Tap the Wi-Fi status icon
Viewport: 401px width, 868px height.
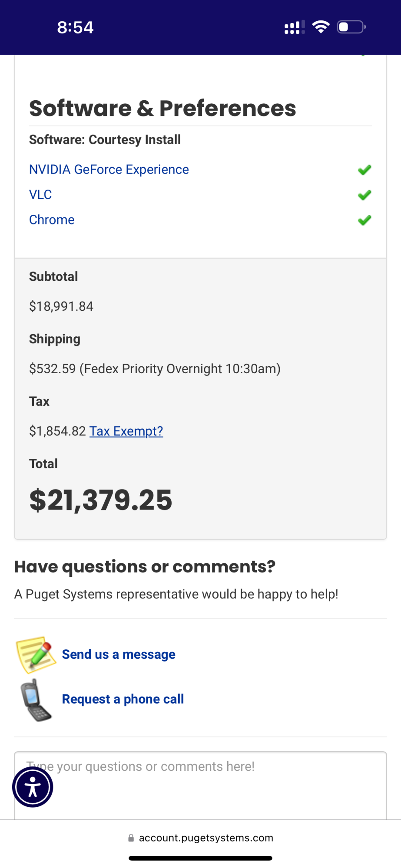tap(321, 27)
